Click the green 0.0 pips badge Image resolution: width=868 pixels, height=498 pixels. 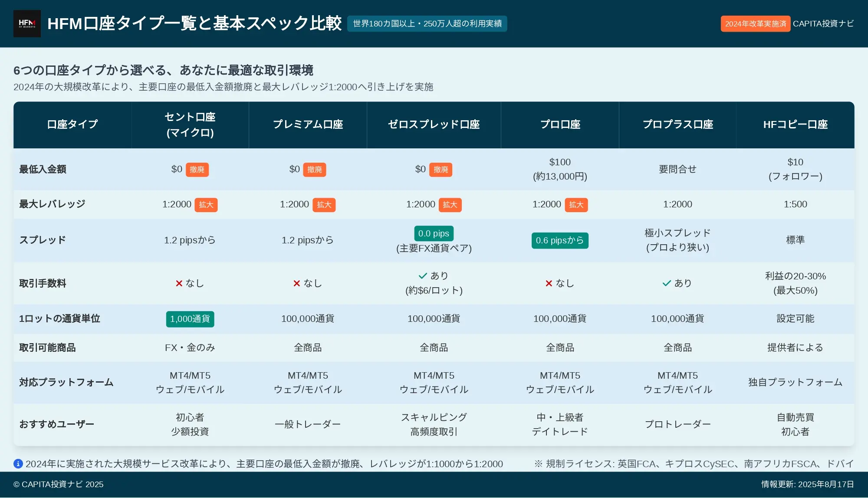pos(434,233)
